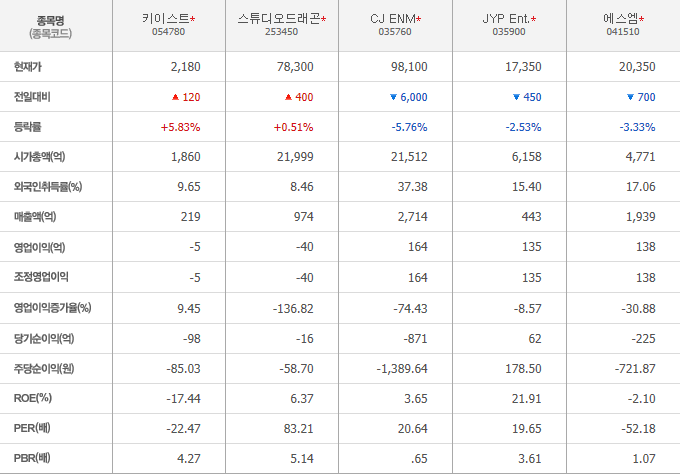This screenshot has width=682, height=475.
Task: Select stock code 035760
Action: [395, 32]
